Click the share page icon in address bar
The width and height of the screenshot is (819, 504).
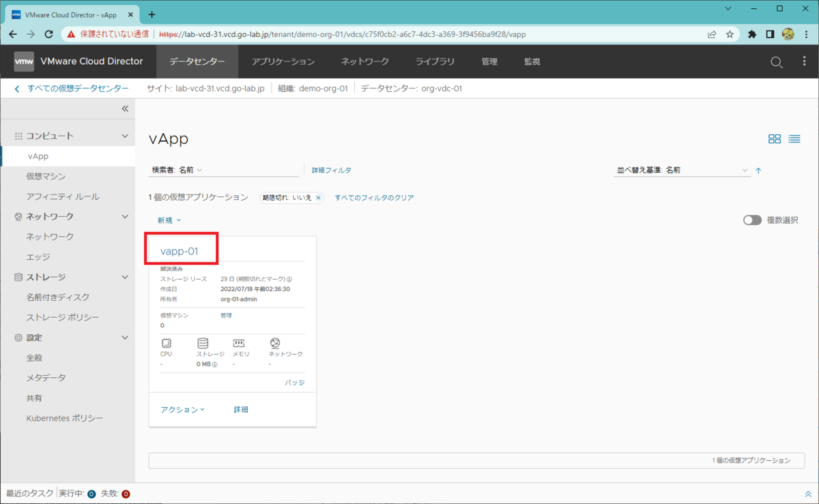pos(712,34)
